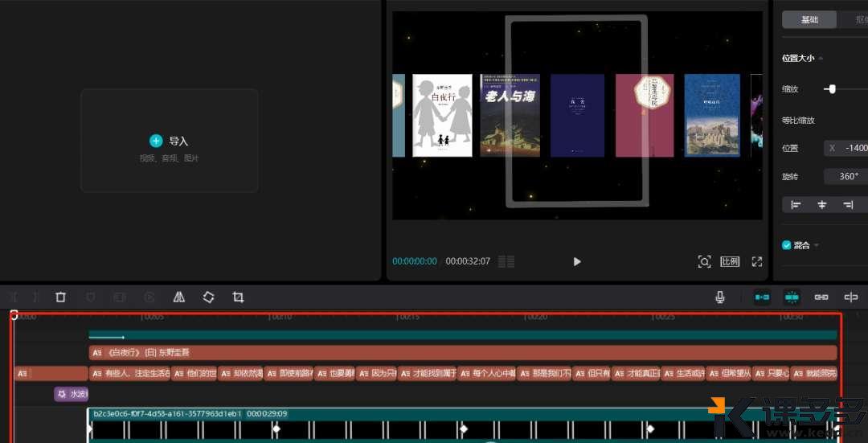Start voice recording with the microphone icon

click(719, 297)
